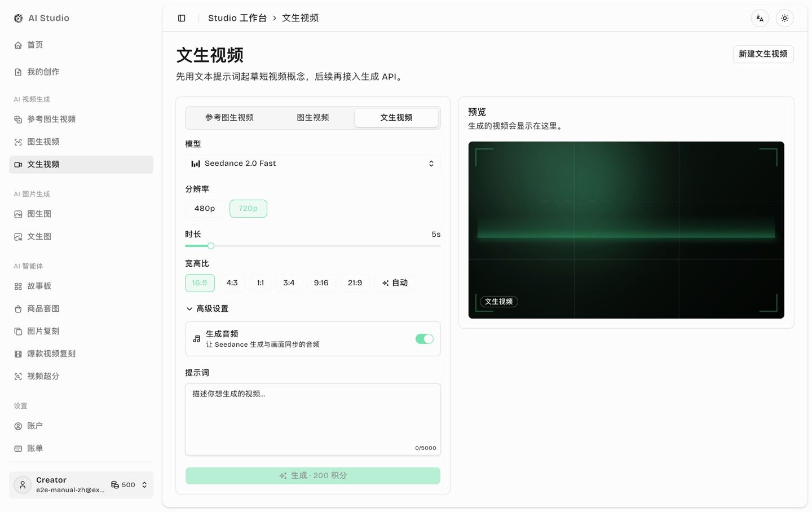Viewport: 812px width, 512px height.
Task: Open 视频超分 in the sidebar
Action: (x=81, y=377)
